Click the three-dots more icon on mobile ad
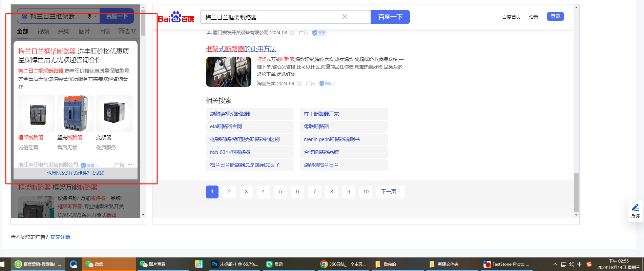Screen dimensions: 644x271 click(130, 165)
